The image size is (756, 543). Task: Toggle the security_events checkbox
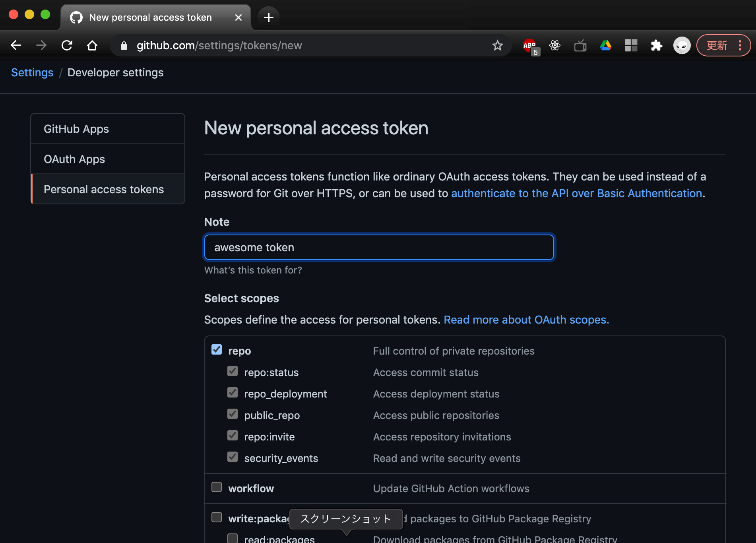[233, 457]
